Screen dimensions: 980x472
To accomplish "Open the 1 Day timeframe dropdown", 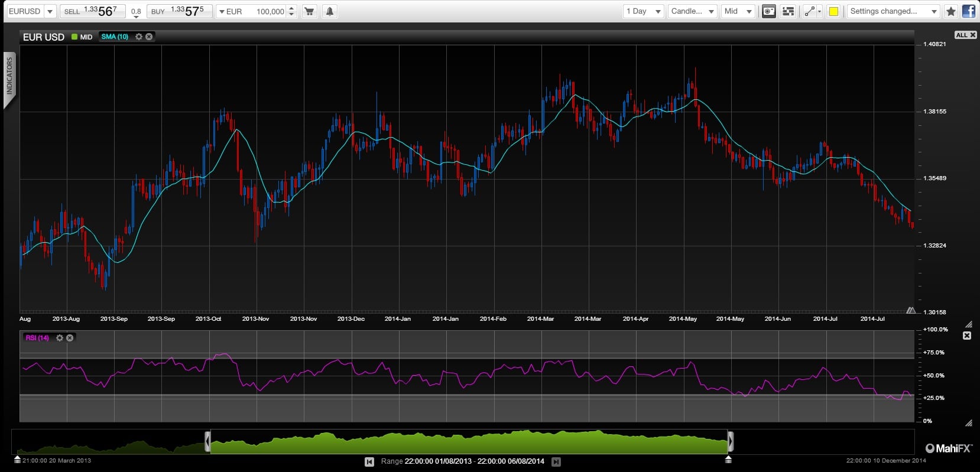I will tap(644, 11).
